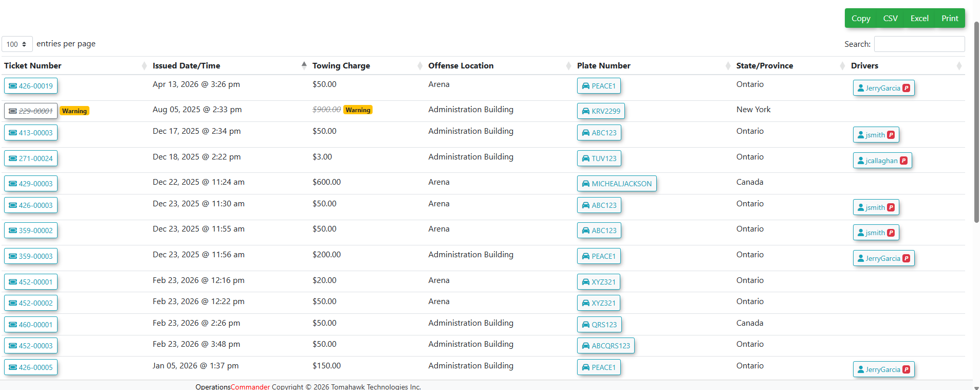Open JerryGarcia driver badge in first row
Image resolution: width=980 pixels, height=390 pixels.
(x=883, y=88)
